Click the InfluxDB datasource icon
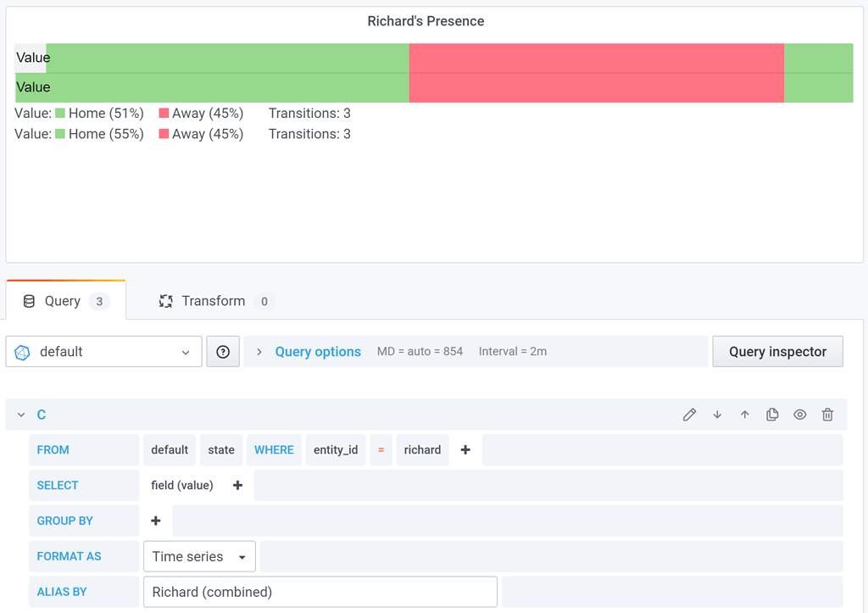The image size is (868, 613). coord(21,351)
